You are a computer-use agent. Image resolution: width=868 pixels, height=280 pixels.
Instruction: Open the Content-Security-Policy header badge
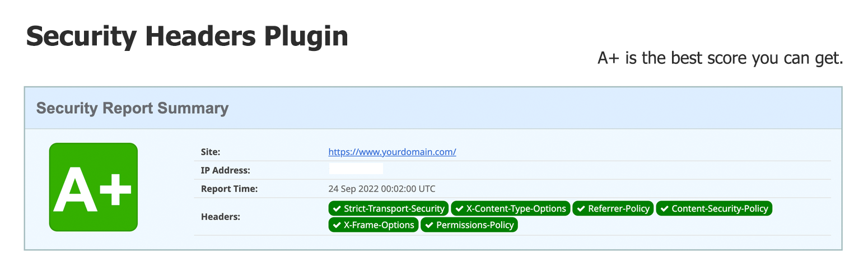click(x=714, y=208)
